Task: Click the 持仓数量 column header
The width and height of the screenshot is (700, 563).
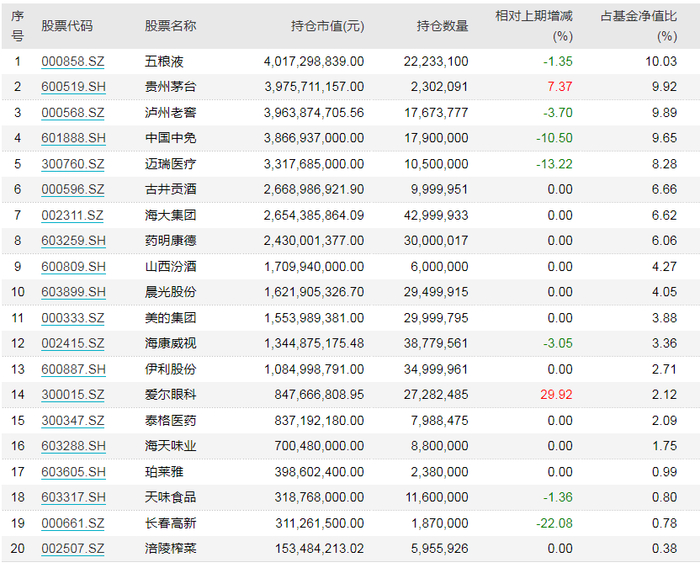Action: [x=442, y=26]
